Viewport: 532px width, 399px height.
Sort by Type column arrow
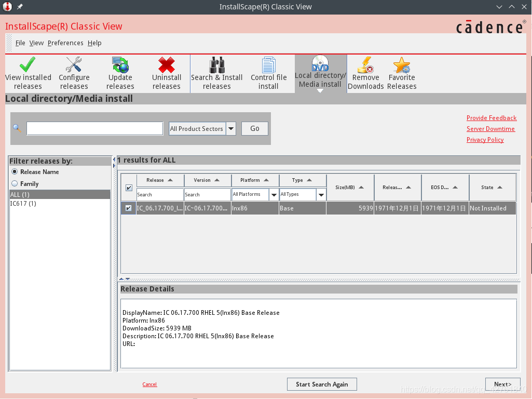point(309,180)
